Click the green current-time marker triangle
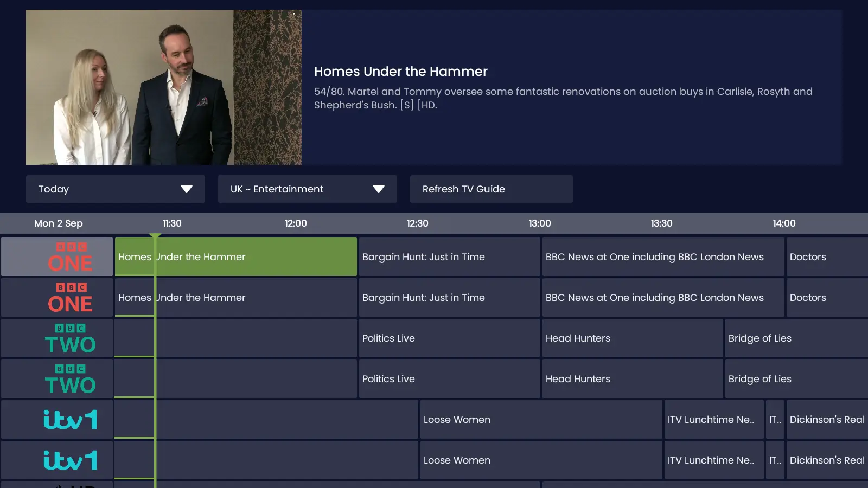868x488 pixels. click(x=155, y=236)
